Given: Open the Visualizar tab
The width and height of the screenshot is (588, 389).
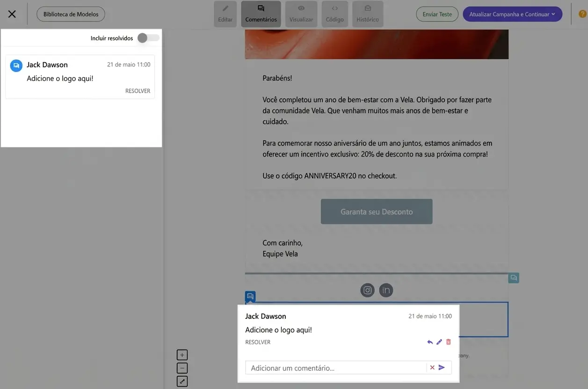Looking at the screenshot, I should click(301, 14).
